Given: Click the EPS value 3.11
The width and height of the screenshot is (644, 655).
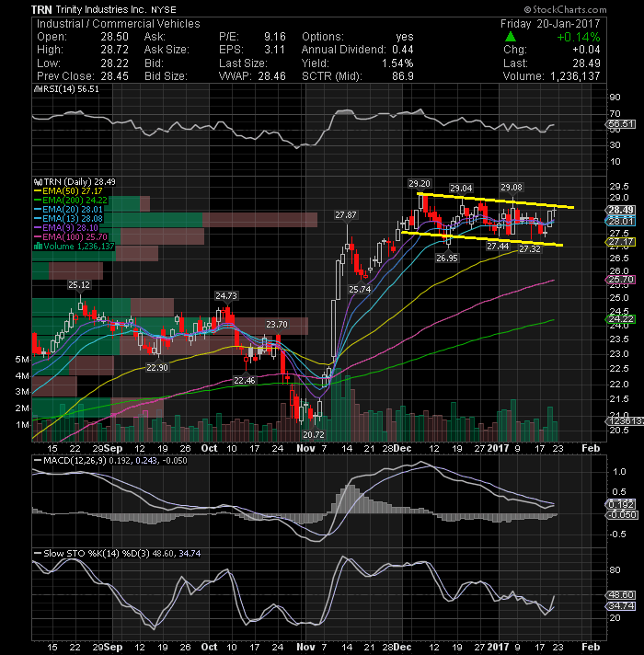Looking at the screenshot, I should (275, 50).
